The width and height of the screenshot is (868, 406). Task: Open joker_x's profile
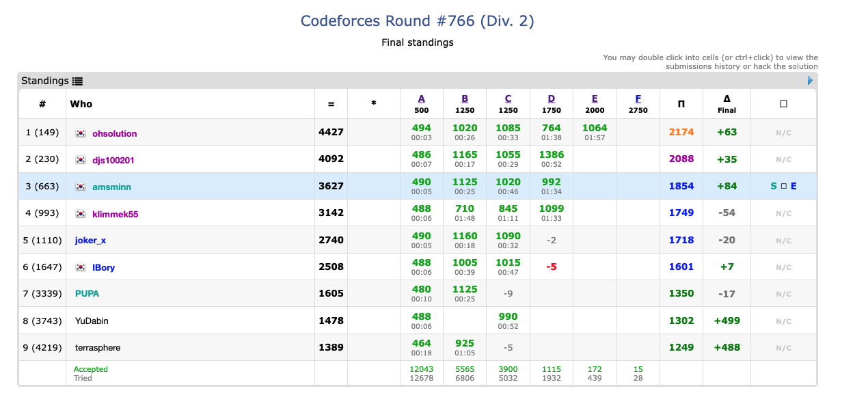pos(90,240)
